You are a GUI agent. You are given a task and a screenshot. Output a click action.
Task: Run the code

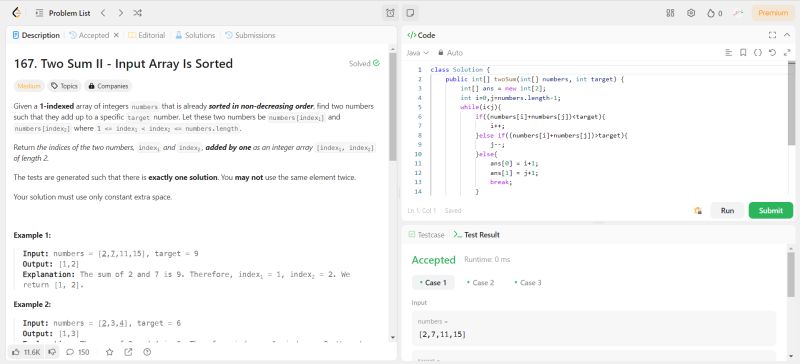(727, 210)
